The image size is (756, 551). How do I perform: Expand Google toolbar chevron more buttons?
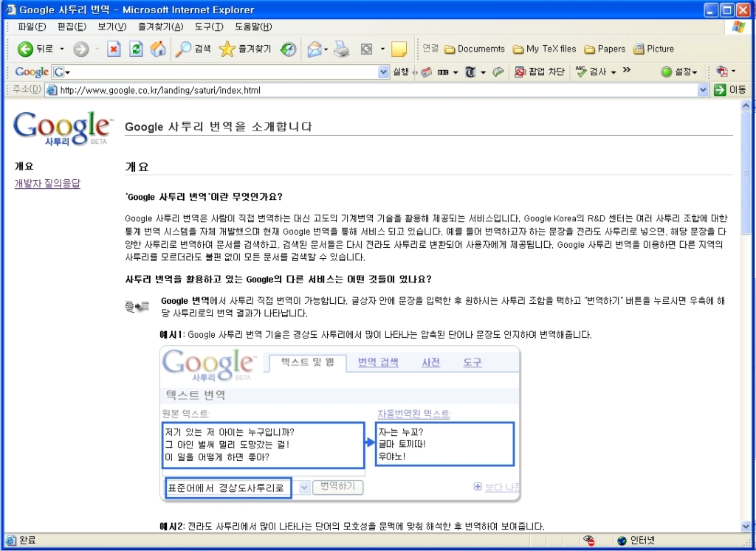(626, 70)
